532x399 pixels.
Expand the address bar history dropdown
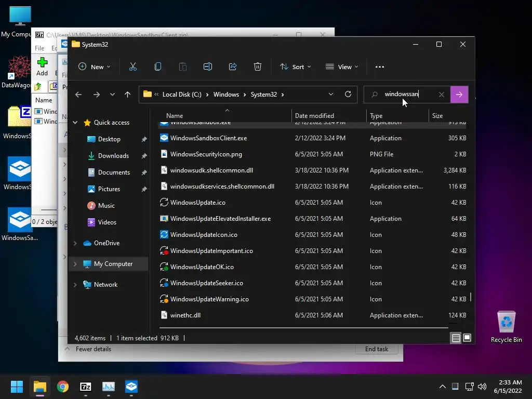point(331,95)
